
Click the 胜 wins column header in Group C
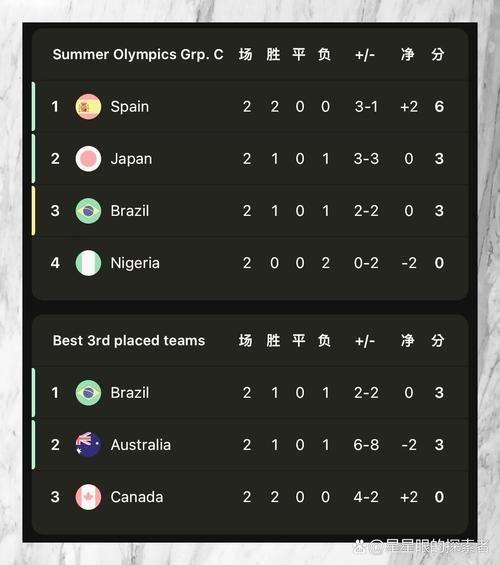coord(273,54)
